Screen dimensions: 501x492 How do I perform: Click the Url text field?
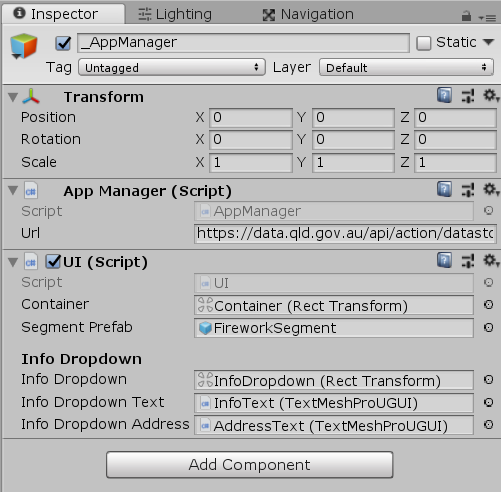click(x=345, y=234)
